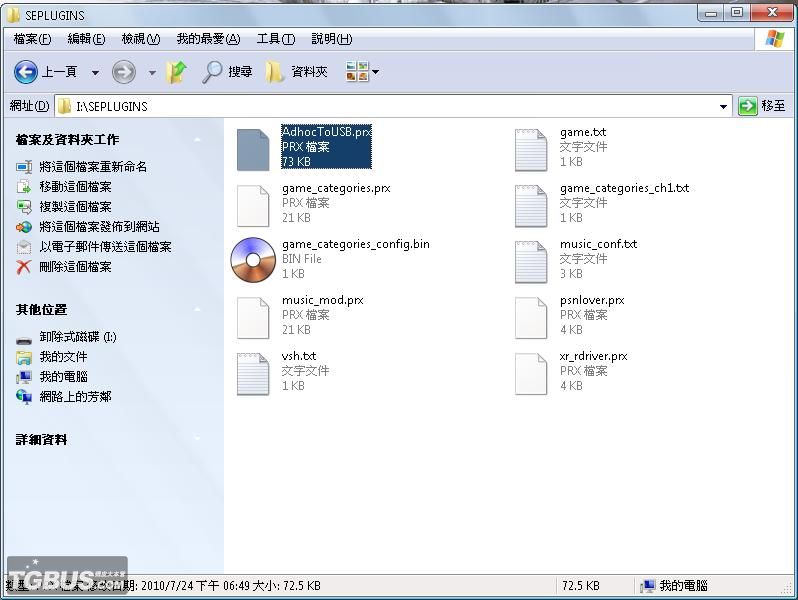Open the 我的電腦 link in sidebar
Viewport: 798px width, 600px height.
(63, 377)
